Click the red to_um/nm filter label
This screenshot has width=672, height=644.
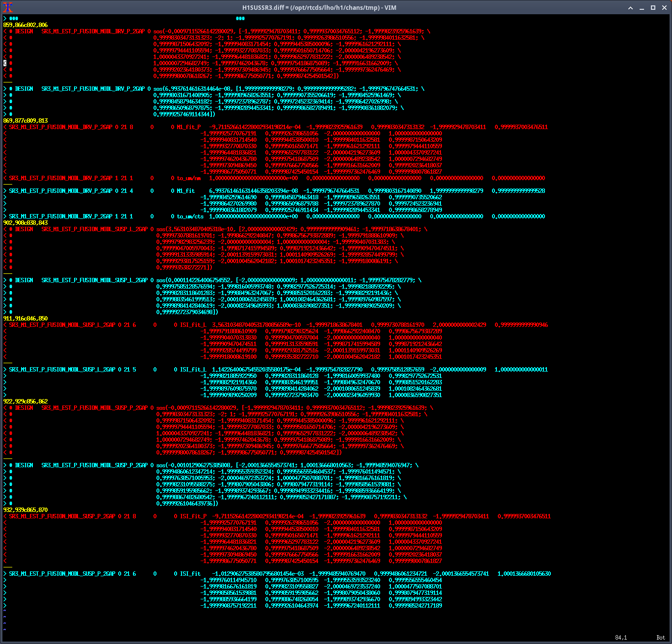point(189,178)
